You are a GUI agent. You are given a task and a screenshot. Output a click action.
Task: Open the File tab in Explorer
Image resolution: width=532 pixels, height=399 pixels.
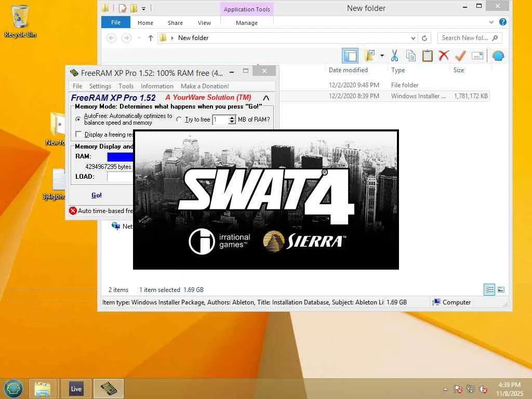click(116, 22)
